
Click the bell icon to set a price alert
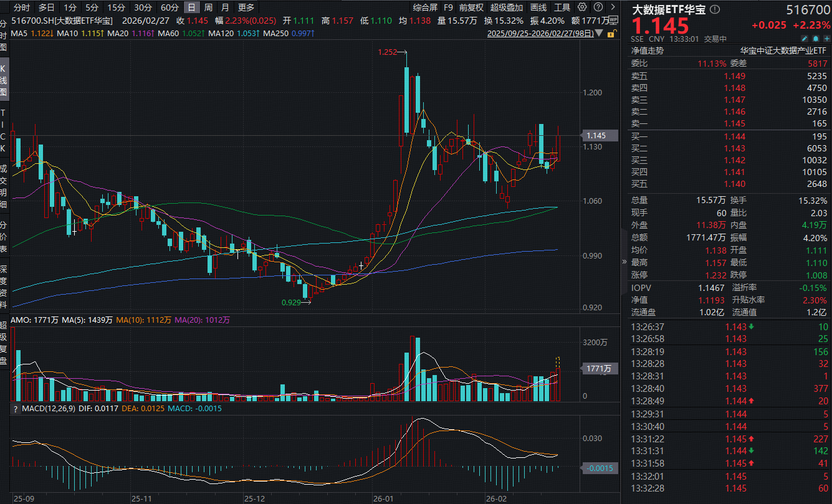point(815,39)
